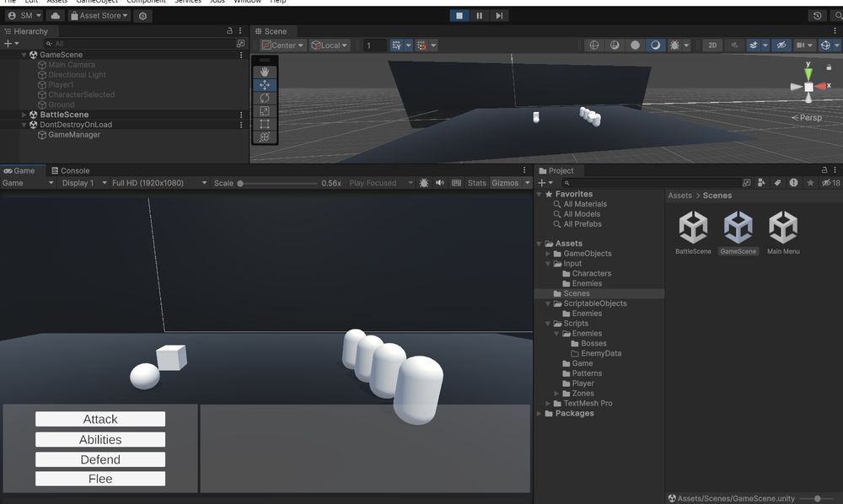Click the in-game Flee button
The height and width of the screenshot is (504, 843).
tap(100, 479)
